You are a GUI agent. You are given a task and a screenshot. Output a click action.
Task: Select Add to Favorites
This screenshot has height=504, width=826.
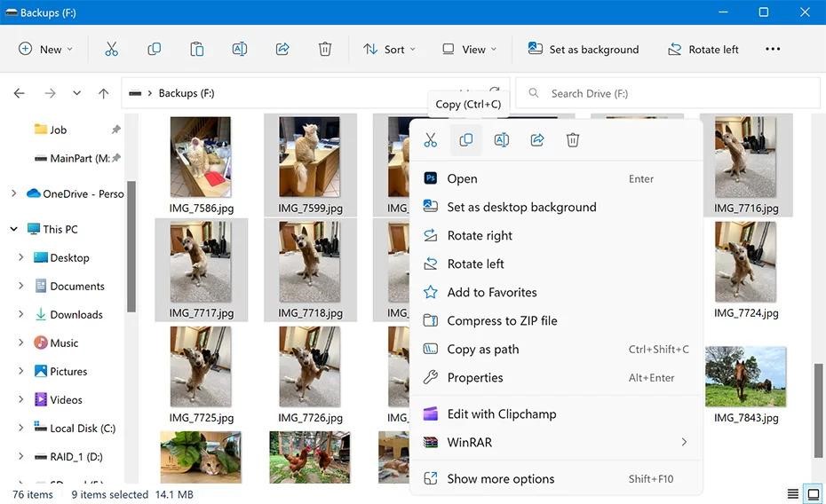point(556,293)
